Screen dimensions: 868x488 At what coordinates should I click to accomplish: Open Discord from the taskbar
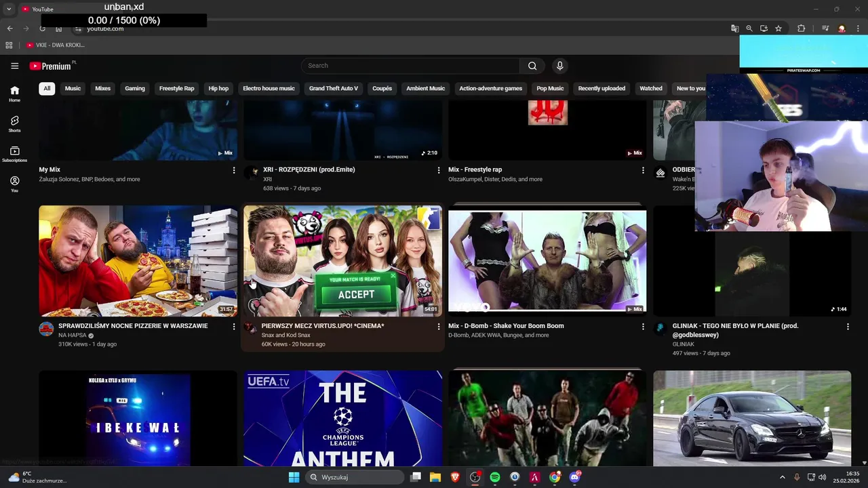point(575,477)
